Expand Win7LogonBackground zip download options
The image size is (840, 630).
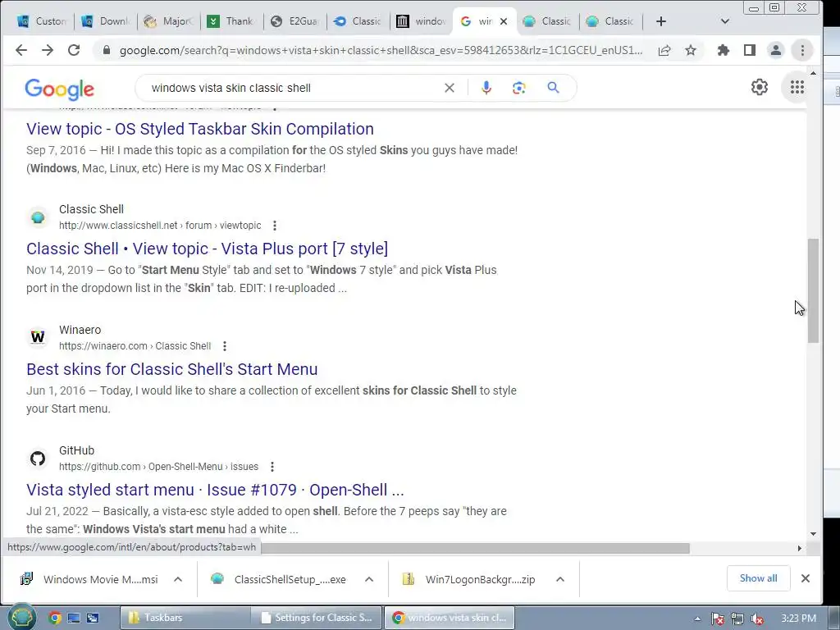pos(560,579)
